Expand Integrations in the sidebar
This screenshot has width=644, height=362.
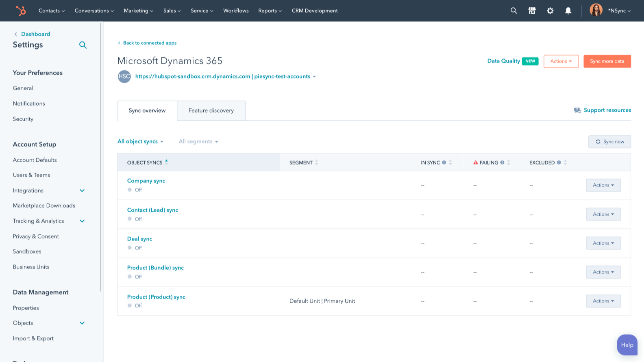[82, 191]
